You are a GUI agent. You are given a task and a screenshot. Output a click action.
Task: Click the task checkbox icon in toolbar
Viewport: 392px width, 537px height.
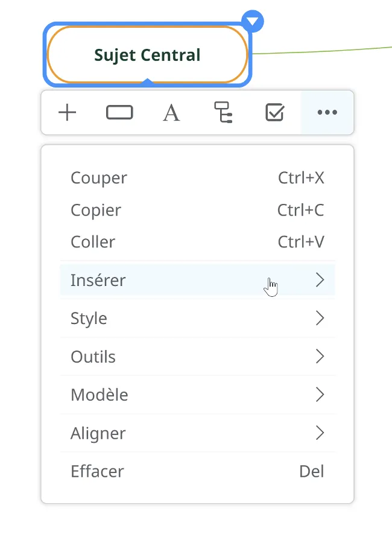275,112
